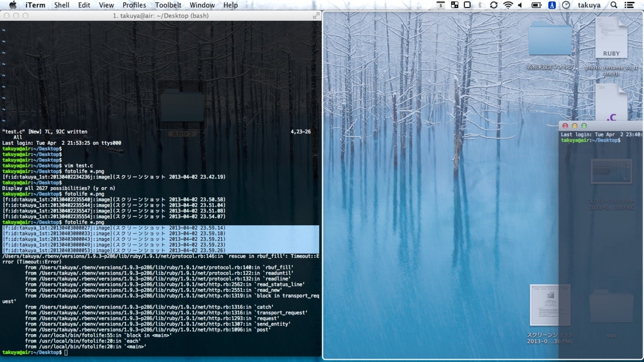Click the 'Last login: Tue Apr 2 21:53:25' line
The image size is (644, 362).
pyautogui.click(x=62, y=143)
